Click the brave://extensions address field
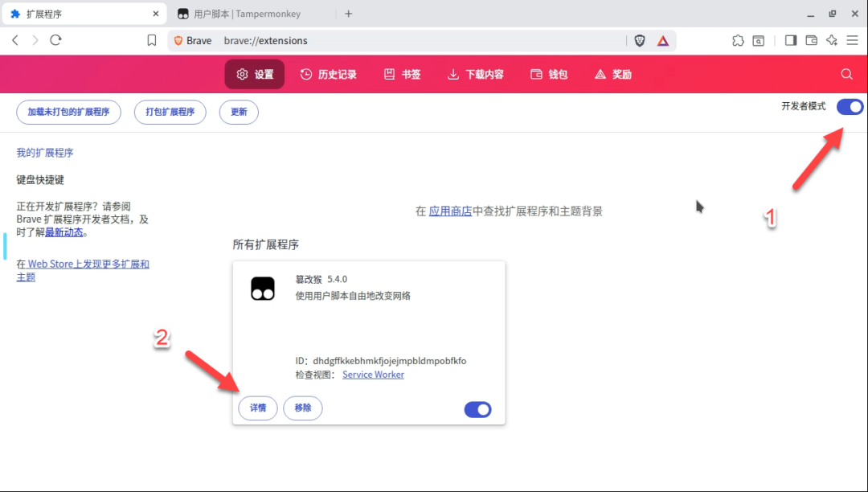Viewport: 868px width, 492px height. click(420, 40)
